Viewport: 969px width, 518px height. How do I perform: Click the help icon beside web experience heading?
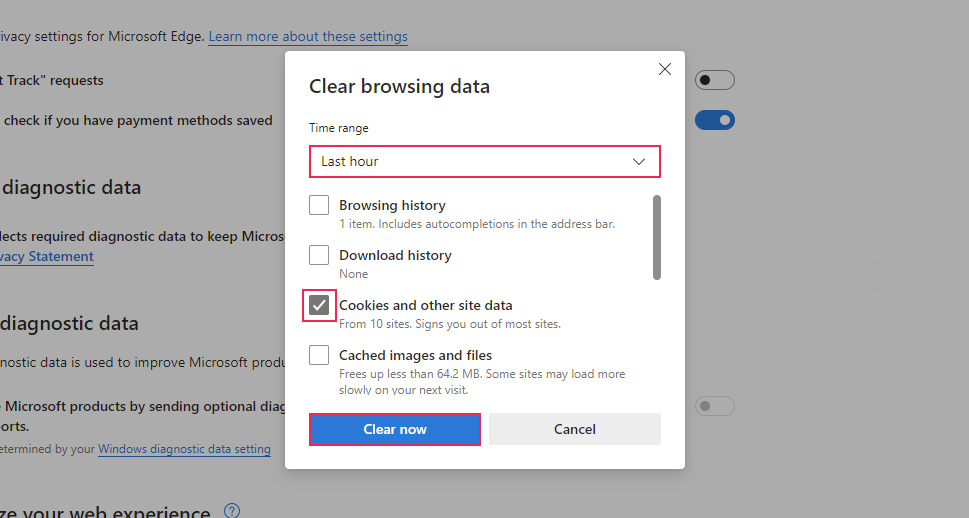(232, 511)
